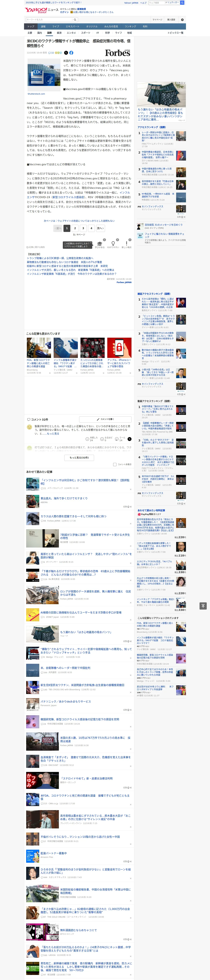Open related article トランプ政権によるCDC幹部一掃
The width and height of the screenshot is (210, 980).
coord(60,258)
